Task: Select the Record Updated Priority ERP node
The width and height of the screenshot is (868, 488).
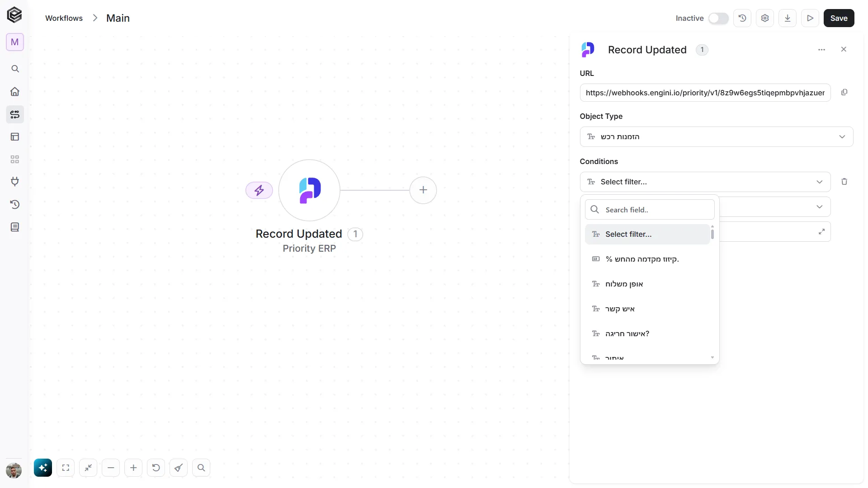Action: pos(309,190)
